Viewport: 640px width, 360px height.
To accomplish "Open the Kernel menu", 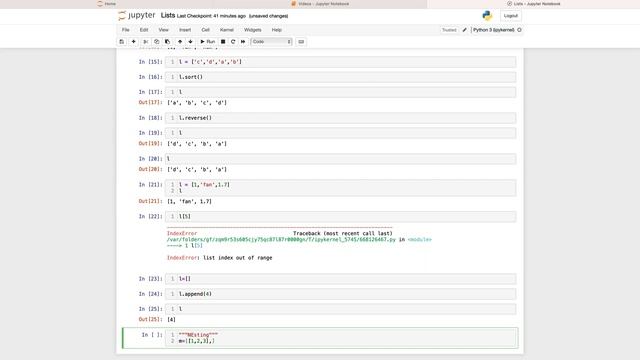I will (x=227, y=30).
